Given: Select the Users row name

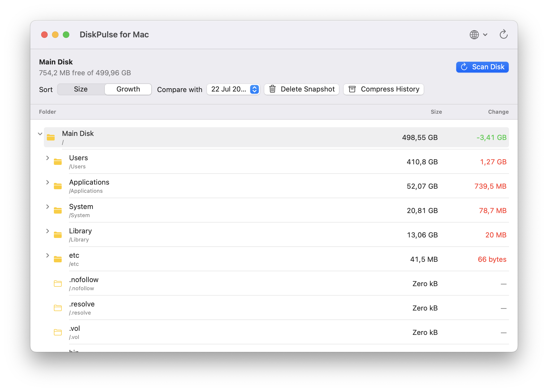Looking at the screenshot, I should pos(79,158).
